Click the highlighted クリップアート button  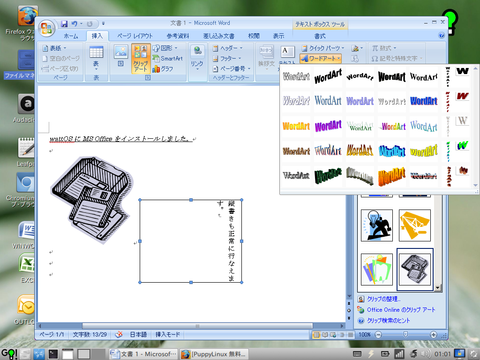tap(141, 58)
